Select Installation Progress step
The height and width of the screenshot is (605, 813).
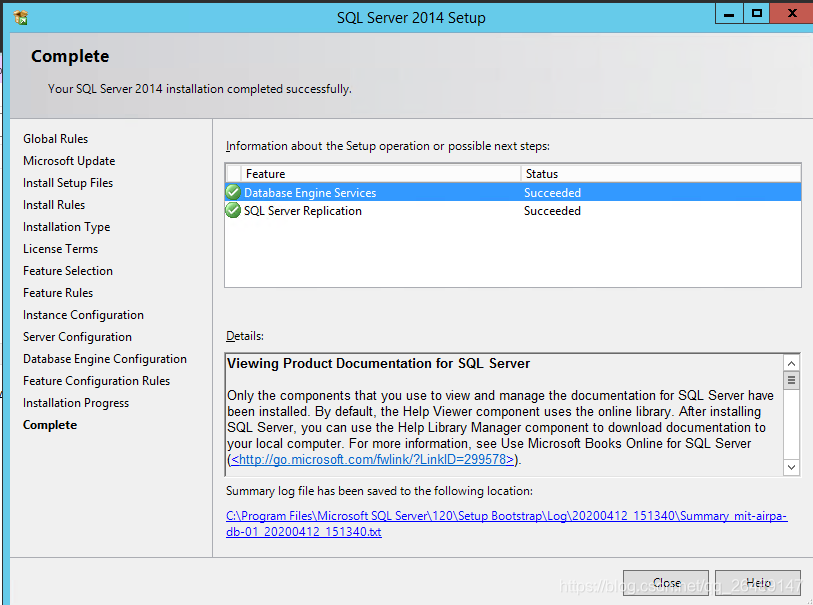pos(76,403)
